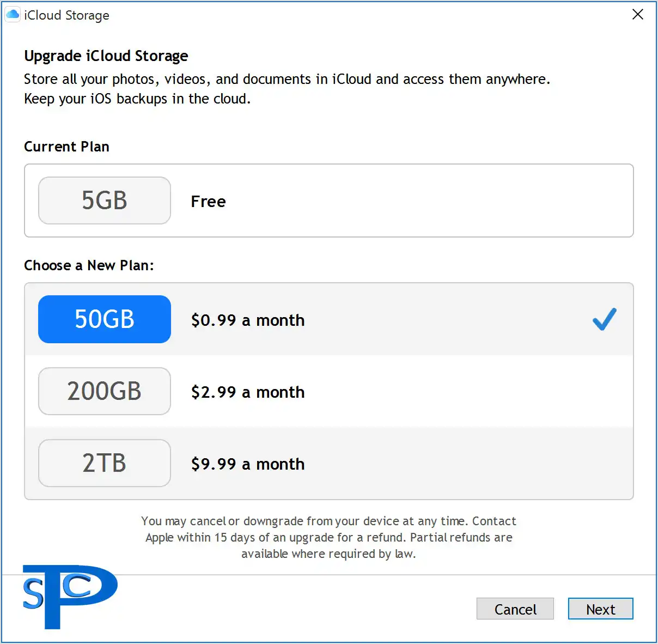Close the iCloud Storage dialog window
This screenshot has height=644, width=658.
pyautogui.click(x=638, y=15)
